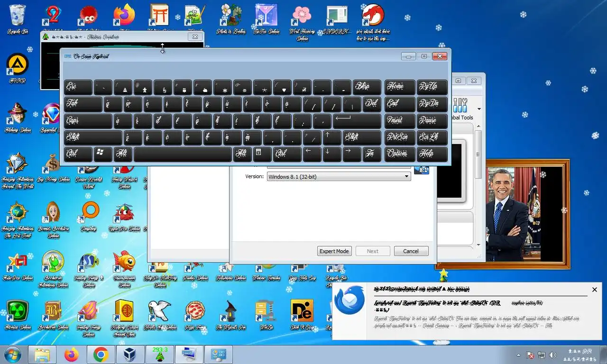Toggle the left Ctrl key on On-Screen Keyboard
This screenshot has height=364, width=607.
pyautogui.click(x=78, y=154)
